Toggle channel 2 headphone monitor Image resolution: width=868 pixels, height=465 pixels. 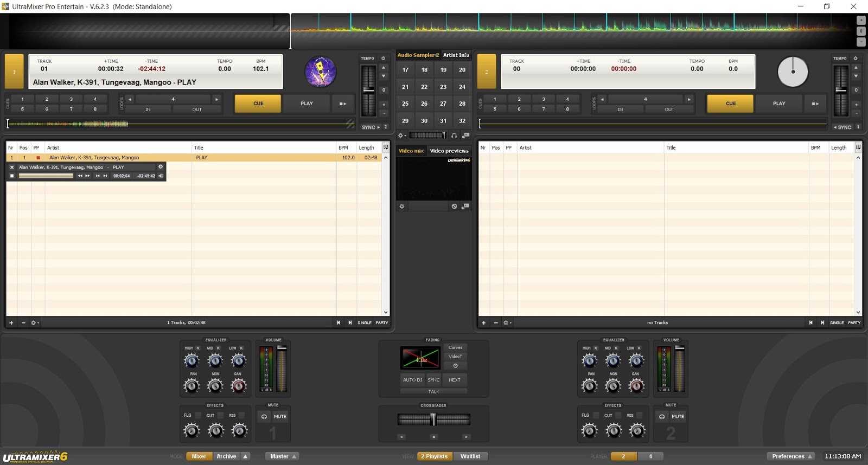click(x=662, y=417)
